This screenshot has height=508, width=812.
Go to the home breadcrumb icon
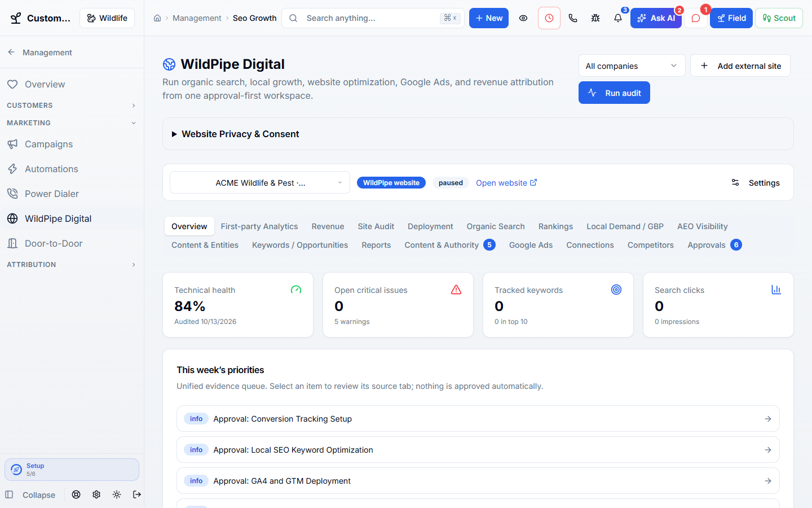tap(157, 18)
